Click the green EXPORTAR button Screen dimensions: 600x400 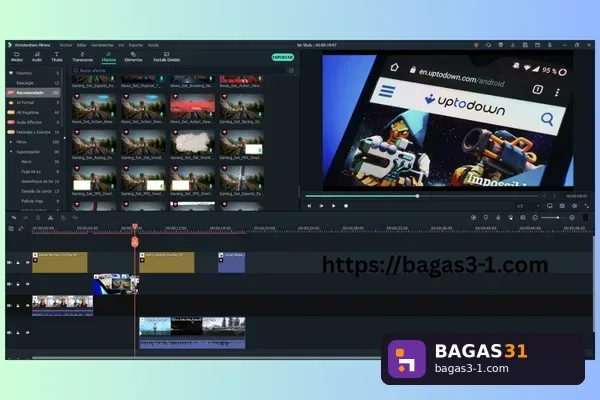click(283, 57)
